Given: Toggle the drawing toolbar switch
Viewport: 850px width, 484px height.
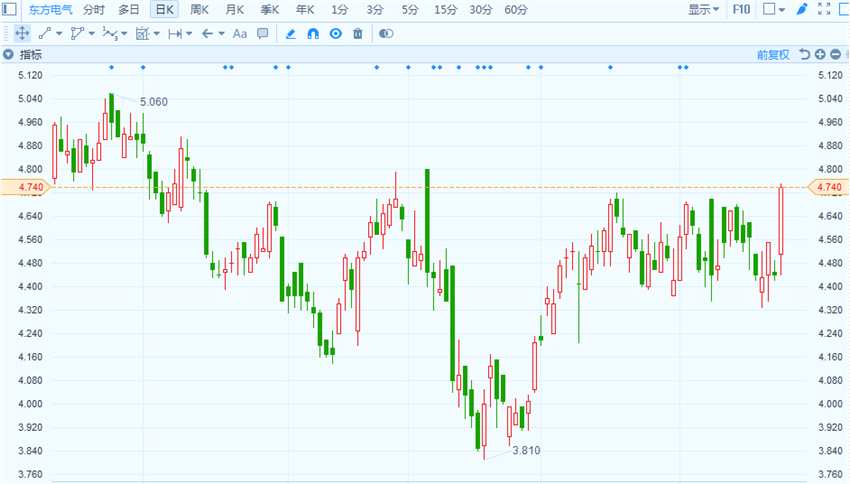Looking at the screenshot, I should 386,34.
